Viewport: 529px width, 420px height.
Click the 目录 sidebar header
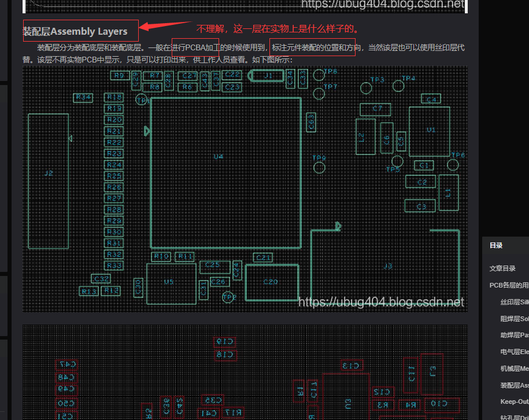coord(496,245)
